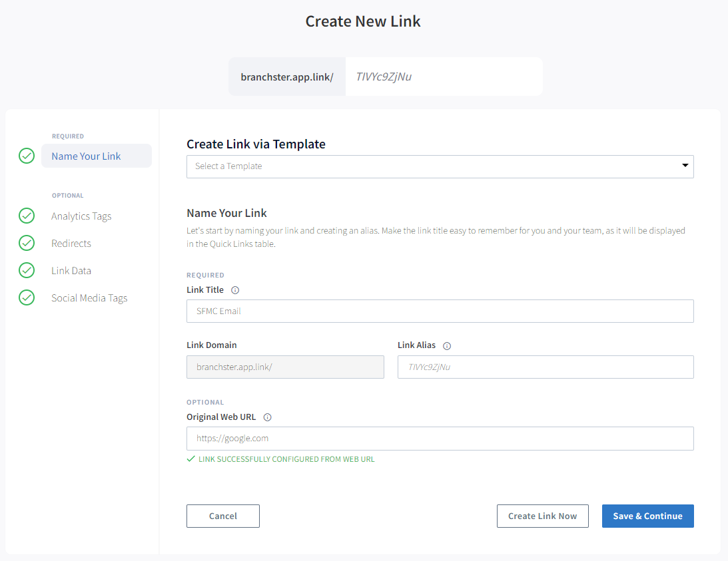The image size is (728, 561).
Task: Click Create Link Now
Action: click(x=543, y=516)
